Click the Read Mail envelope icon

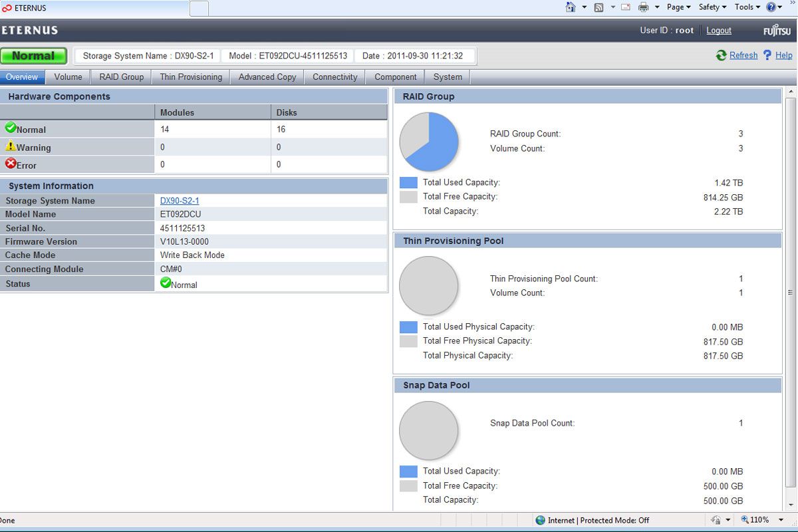[626, 7]
